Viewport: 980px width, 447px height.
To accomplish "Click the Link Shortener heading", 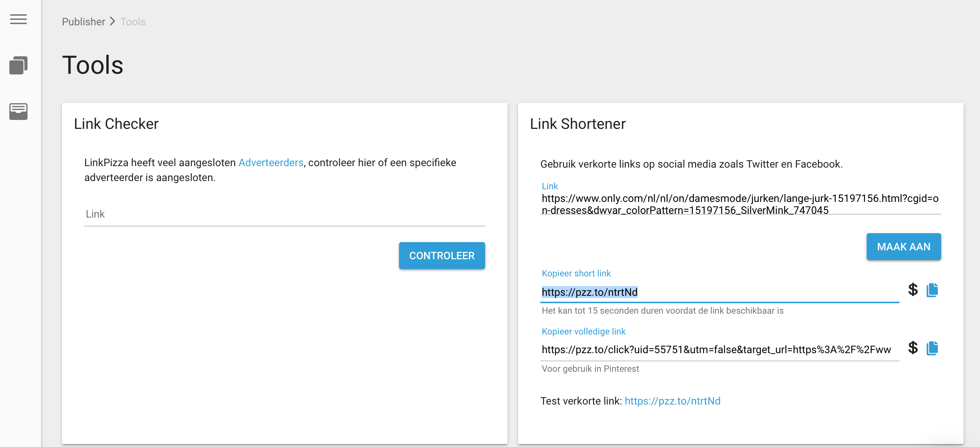I will 578,124.
